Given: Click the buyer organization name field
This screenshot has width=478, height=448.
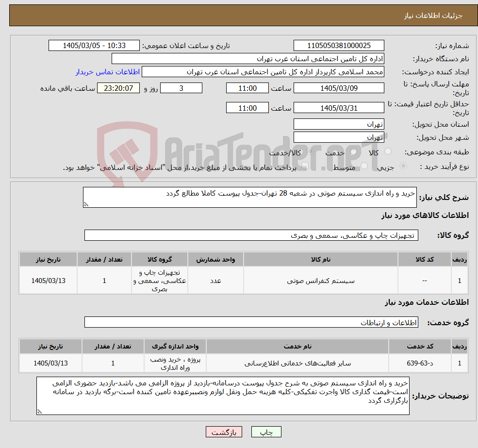Looking at the screenshot, I should 248,59.
